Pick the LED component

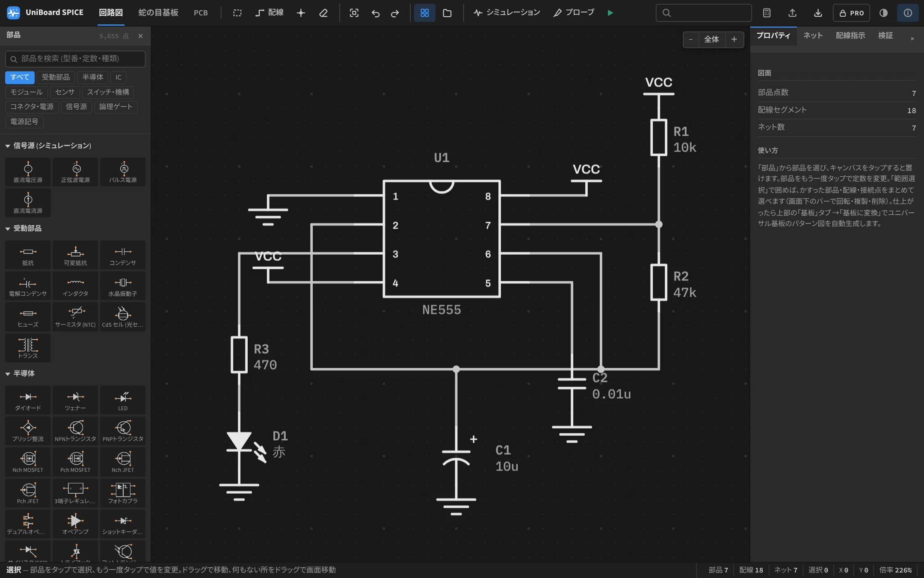pos(123,400)
